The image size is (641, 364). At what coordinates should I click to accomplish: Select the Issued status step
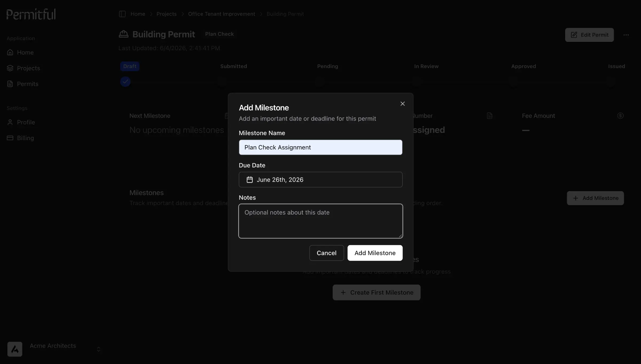(x=616, y=66)
